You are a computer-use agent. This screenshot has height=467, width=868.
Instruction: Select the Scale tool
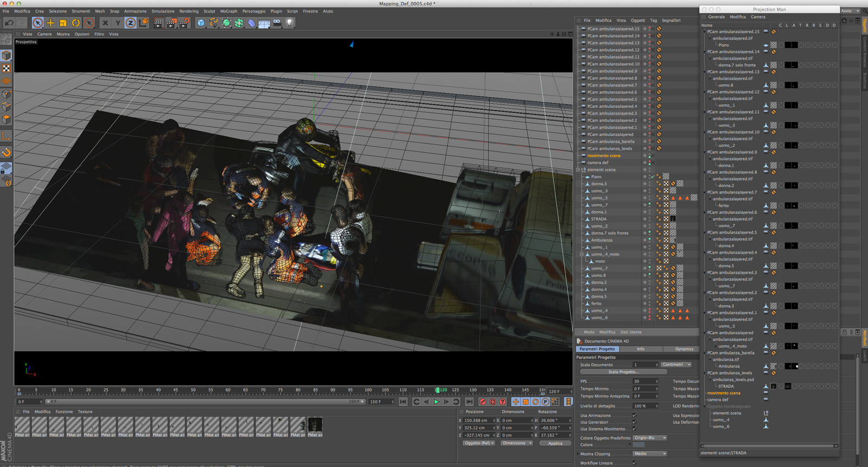click(63, 23)
